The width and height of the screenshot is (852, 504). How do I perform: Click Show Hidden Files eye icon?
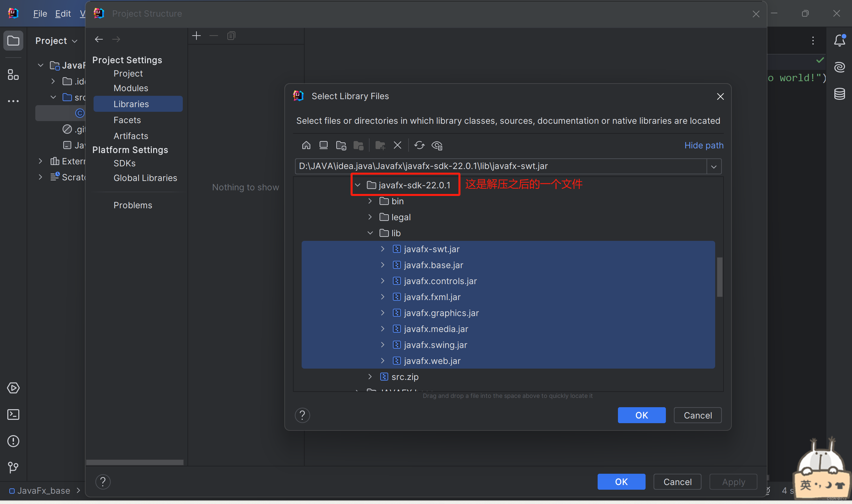pos(437,145)
